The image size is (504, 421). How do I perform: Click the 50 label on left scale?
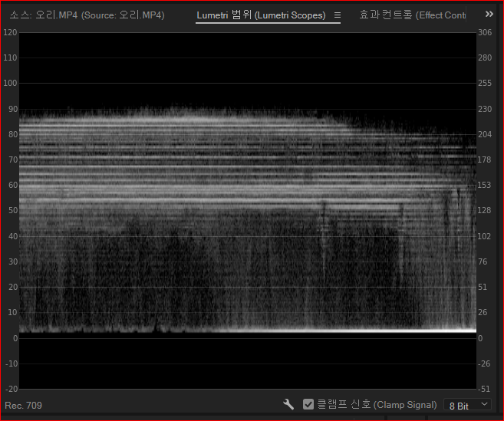coord(13,210)
